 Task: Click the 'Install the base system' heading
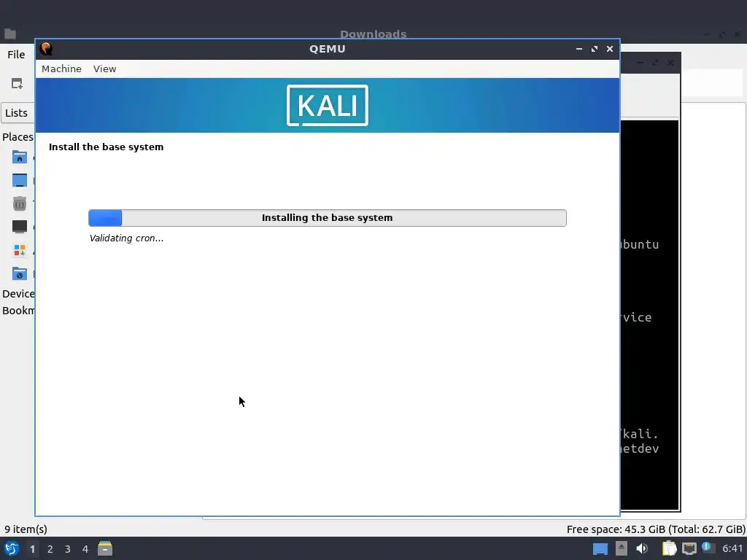(x=106, y=147)
